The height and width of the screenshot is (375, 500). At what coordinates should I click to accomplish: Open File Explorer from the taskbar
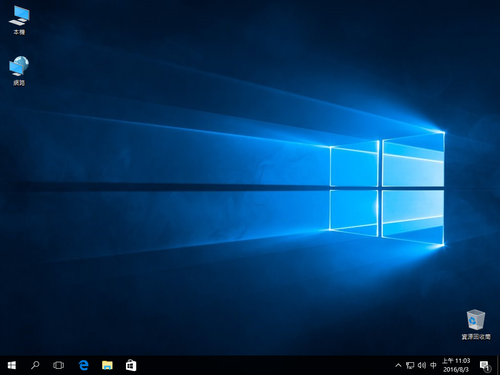pos(107,365)
